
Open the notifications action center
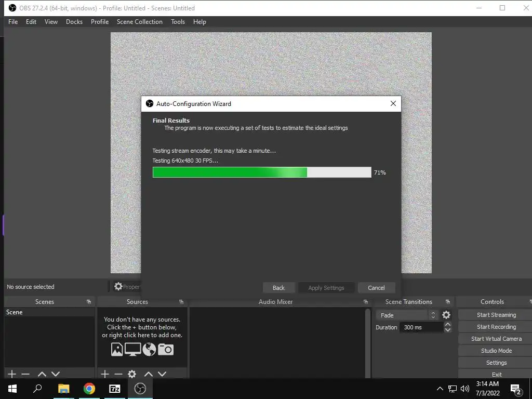(x=515, y=389)
